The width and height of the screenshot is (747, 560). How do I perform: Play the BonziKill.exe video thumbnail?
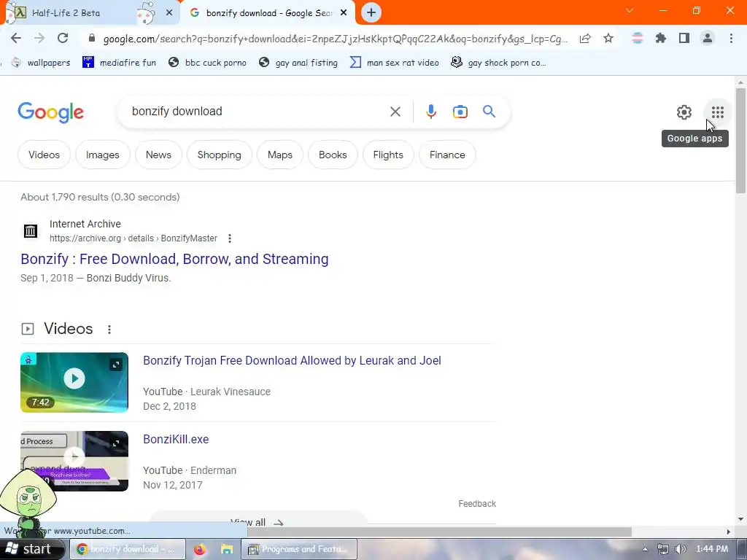coord(74,461)
